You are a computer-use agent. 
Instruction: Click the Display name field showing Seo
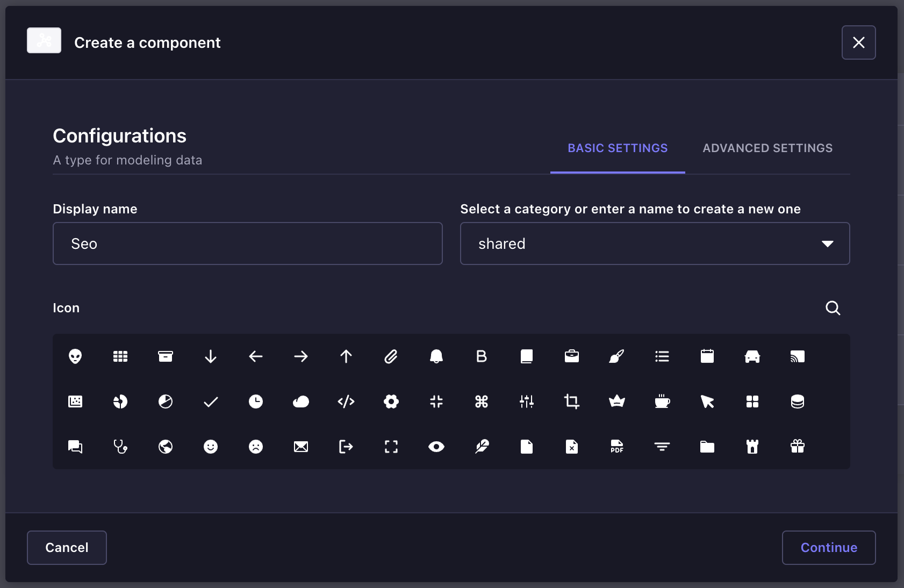coord(247,243)
